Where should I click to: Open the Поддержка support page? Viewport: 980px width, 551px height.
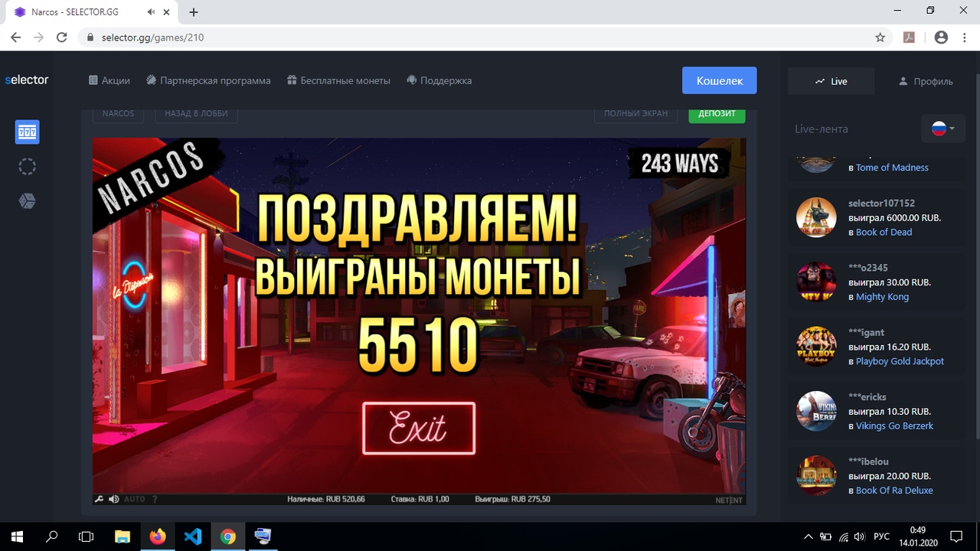(439, 80)
